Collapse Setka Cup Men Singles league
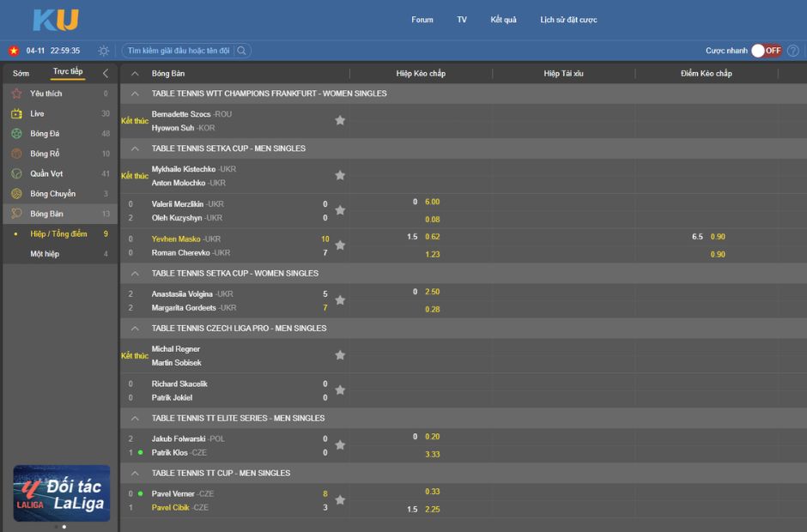Viewport: 807px width, 532px height. (135, 148)
